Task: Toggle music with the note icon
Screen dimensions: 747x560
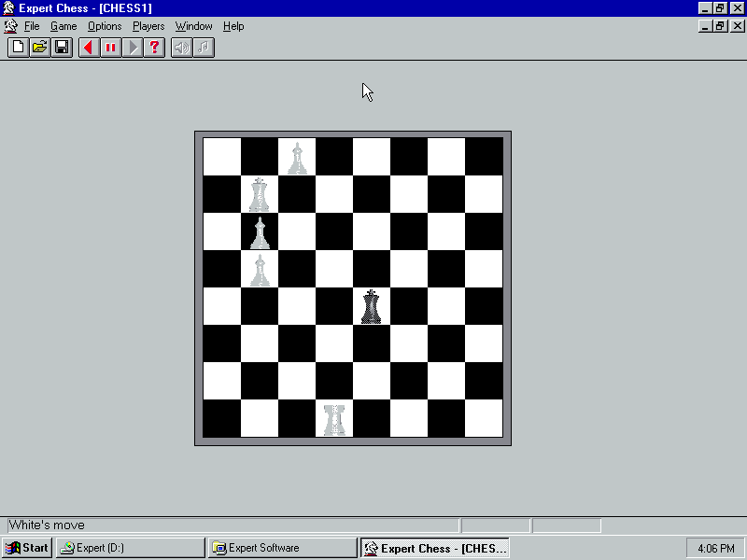Action: point(204,48)
